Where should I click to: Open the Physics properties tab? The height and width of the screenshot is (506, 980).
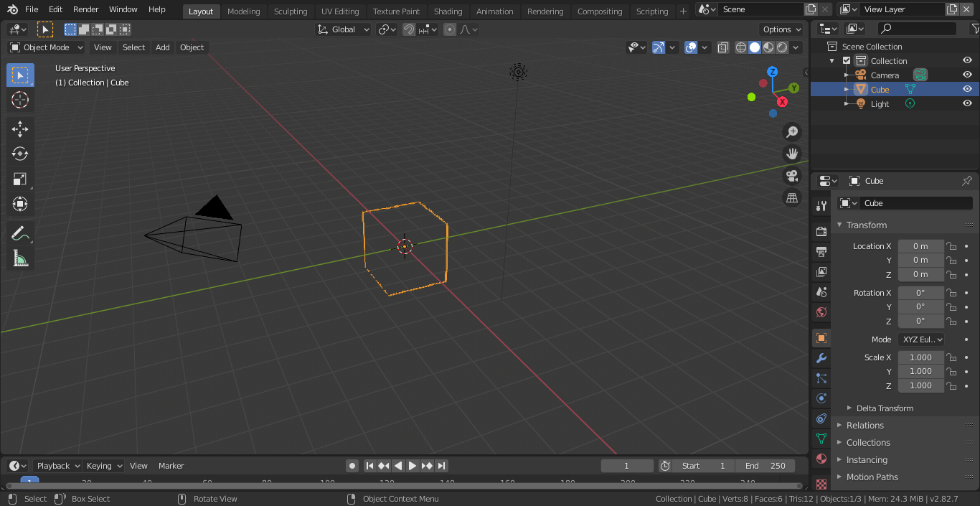click(821, 398)
